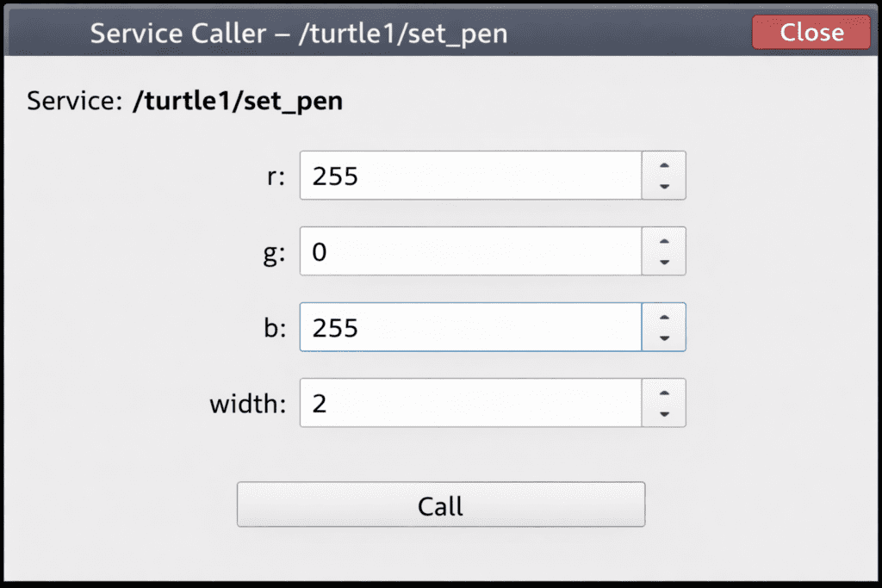The height and width of the screenshot is (588, 882).
Task: Decrement the g spinbox down arrow
Action: pyautogui.click(x=664, y=263)
